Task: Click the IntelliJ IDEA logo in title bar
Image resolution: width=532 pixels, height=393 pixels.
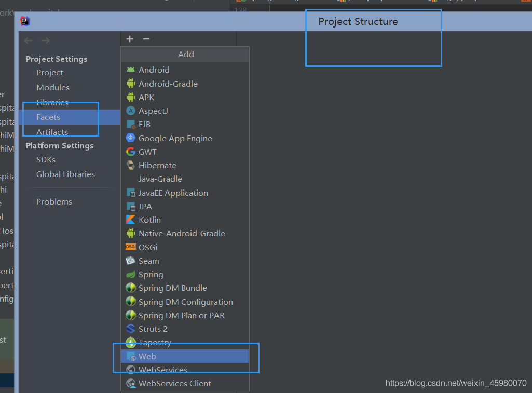Action: coord(25,21)
